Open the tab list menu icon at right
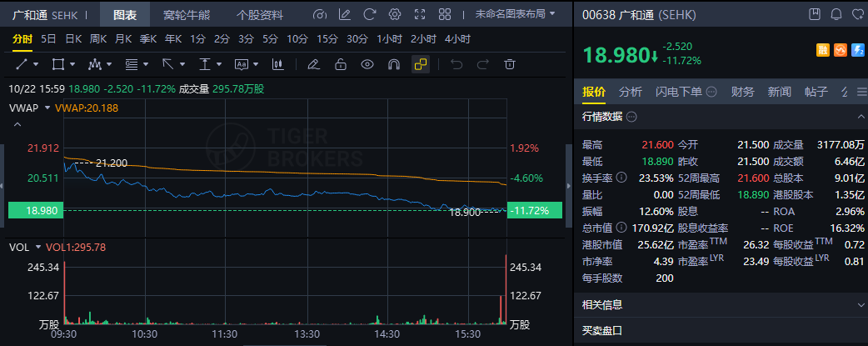The image size is (868, 346). [x=861, y=92]
